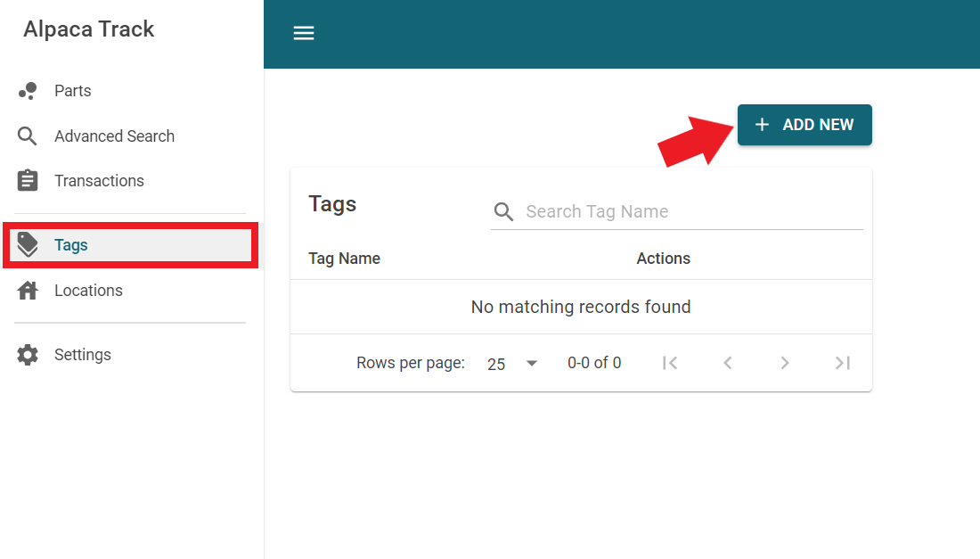Focus the Search Tag Name field
980x559 pixels.
coord(691,212)
